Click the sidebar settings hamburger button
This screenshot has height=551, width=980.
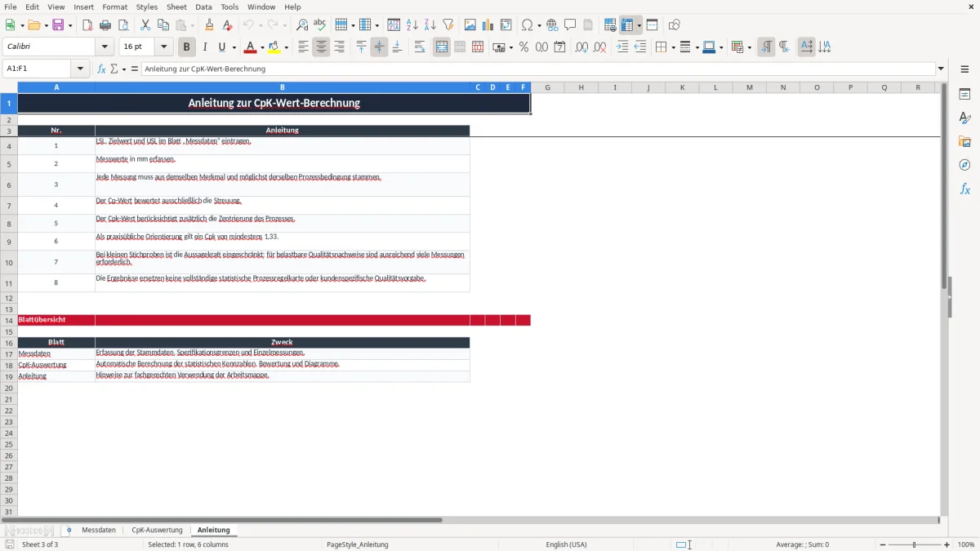click(964, 69)
